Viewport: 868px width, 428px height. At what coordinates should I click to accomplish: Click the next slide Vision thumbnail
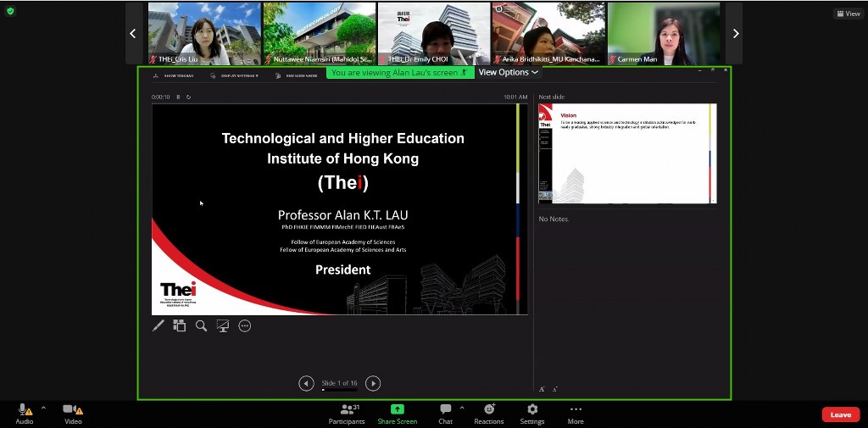point(627,153)
